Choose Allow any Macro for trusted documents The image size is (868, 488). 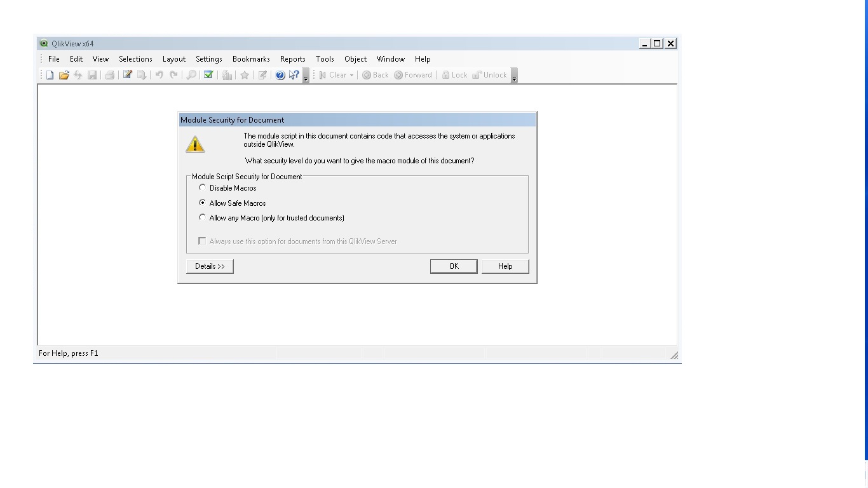pyautogui.click(x=203, y=218)
